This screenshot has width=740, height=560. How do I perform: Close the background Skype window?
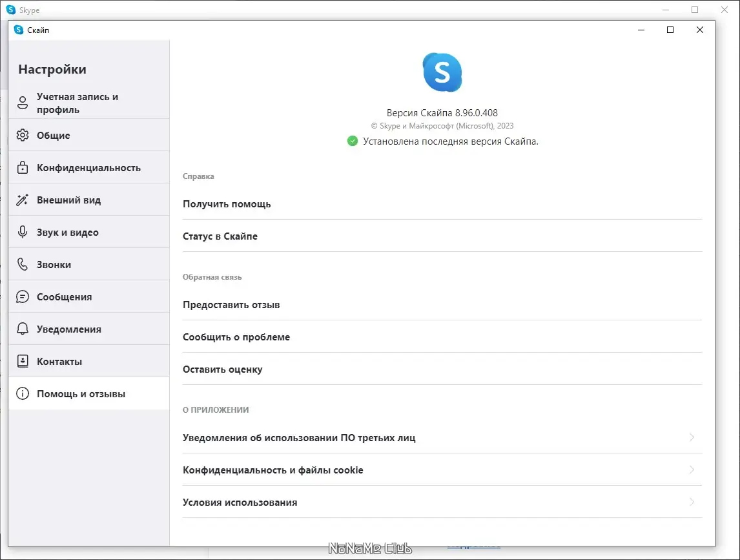(725, 10)
